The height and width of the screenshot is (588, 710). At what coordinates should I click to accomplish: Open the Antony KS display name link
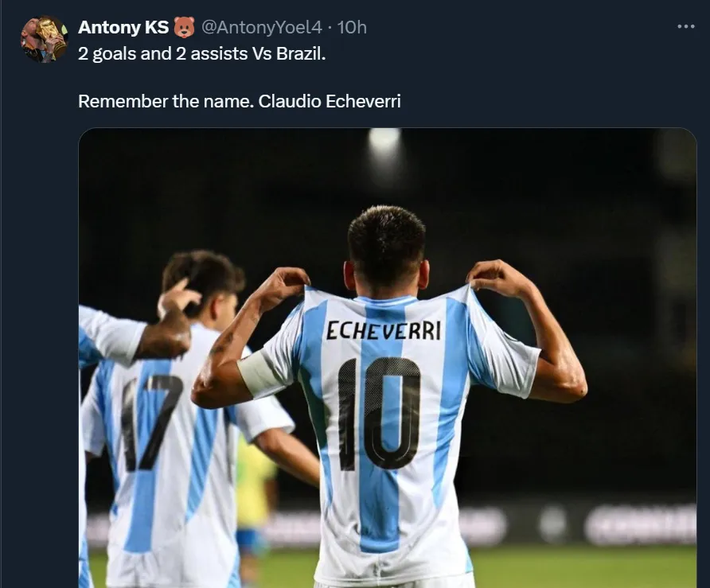123,27
